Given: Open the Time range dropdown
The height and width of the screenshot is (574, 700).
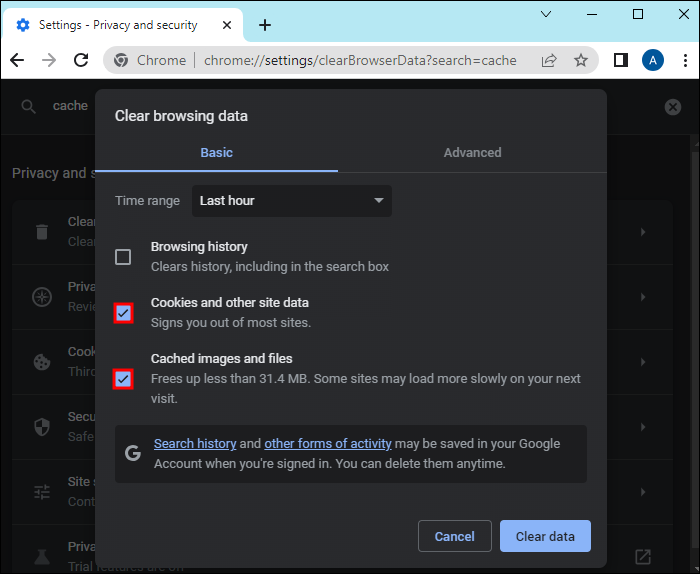Looking at the screenshot, I should point(291,201).
